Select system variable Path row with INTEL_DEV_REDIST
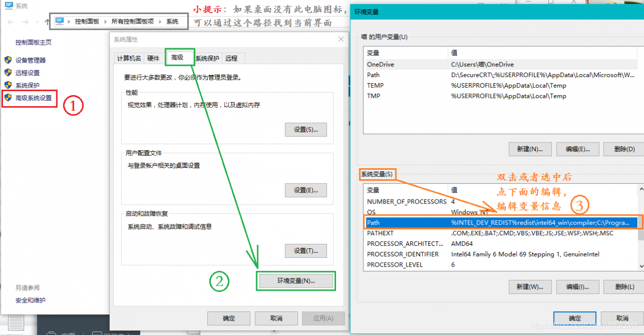 click(x=500, y=223)
